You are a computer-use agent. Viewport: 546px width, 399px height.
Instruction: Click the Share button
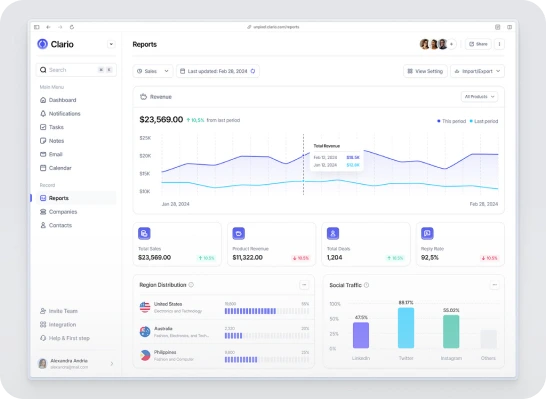[478, 44]
